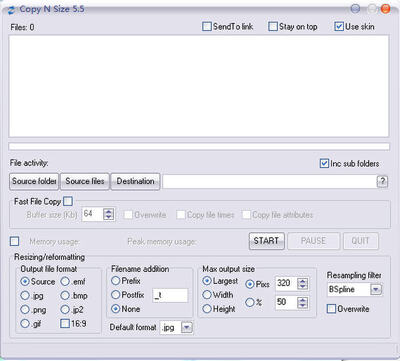
Task: Enable the Fast File Copy checkbox
Action: [x=68, y=201]
